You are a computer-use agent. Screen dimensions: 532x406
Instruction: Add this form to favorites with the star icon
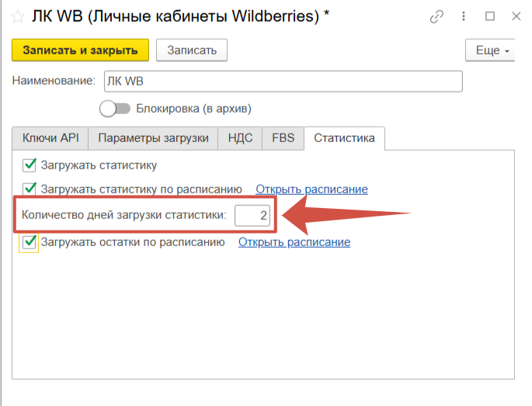pos(17,16)
